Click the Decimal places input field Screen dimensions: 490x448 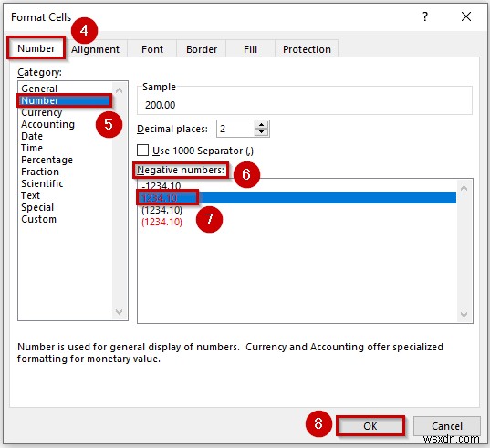(x=235, y=129)
